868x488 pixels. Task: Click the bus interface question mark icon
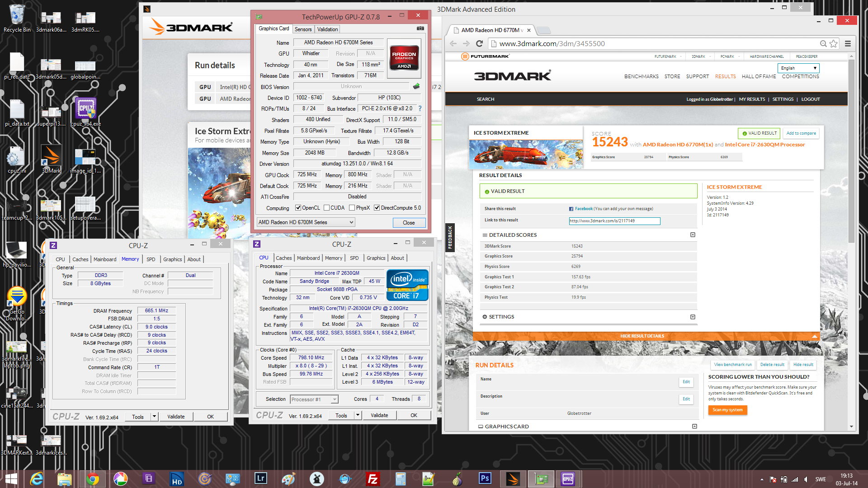(x=420, y=108)
